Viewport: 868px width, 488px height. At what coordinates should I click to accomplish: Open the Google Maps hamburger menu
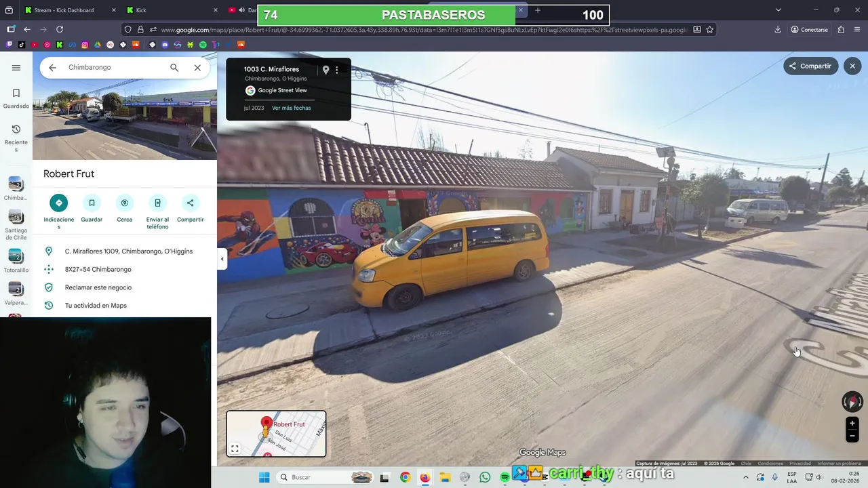[x=16, y=68]
